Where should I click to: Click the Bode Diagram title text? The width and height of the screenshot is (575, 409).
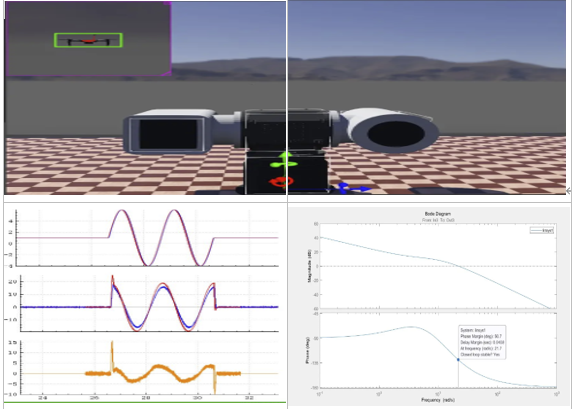[437, 213]
